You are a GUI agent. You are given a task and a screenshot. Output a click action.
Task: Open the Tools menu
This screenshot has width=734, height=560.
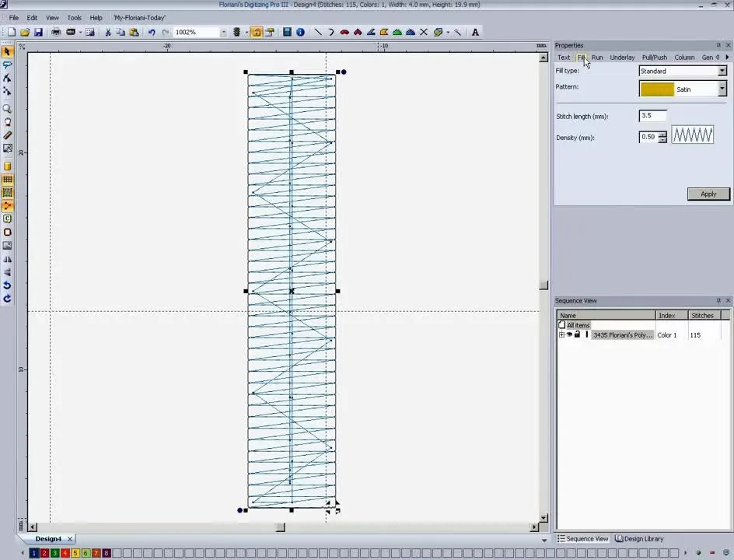[x=74, y=18]
